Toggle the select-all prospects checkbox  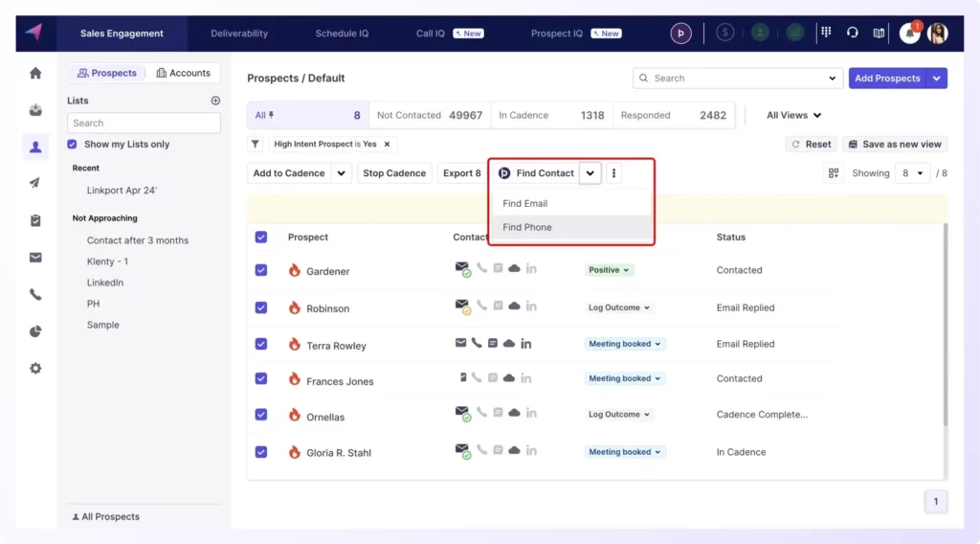click(261, 237)
